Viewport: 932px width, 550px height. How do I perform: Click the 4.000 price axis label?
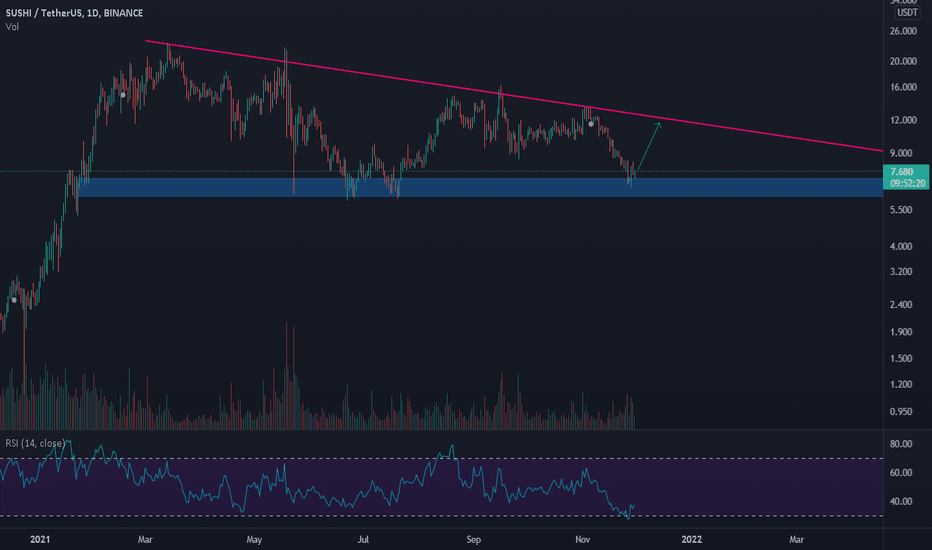click(x=901, y=246)
